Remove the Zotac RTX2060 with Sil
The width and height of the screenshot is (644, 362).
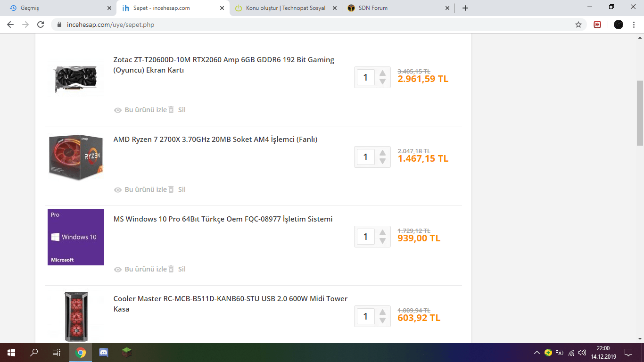click(x=177, y=110)
